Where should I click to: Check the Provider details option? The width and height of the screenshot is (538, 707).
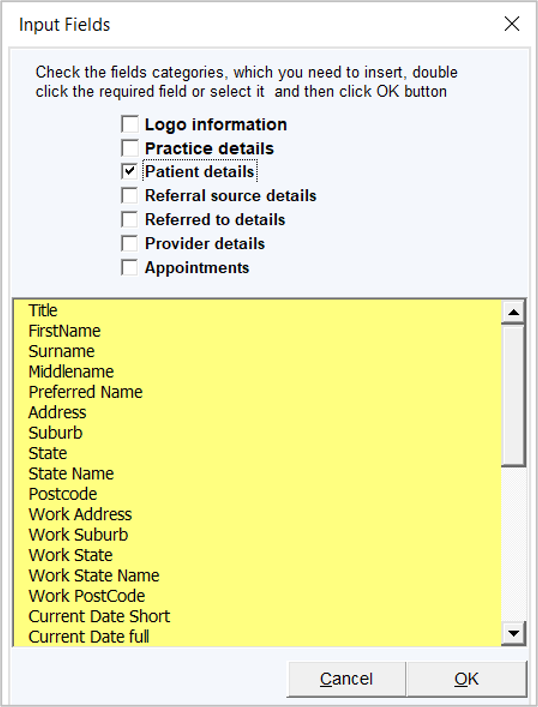click(130, 243)
